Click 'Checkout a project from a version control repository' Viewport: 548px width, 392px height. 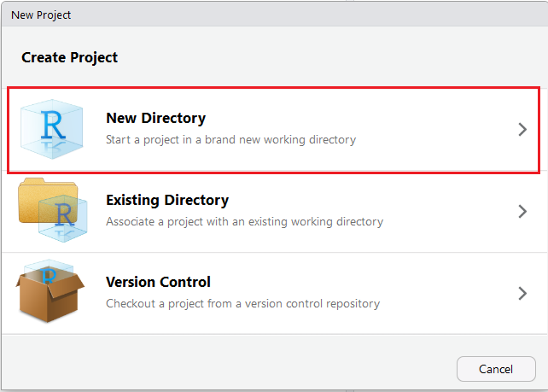point(243,303)
